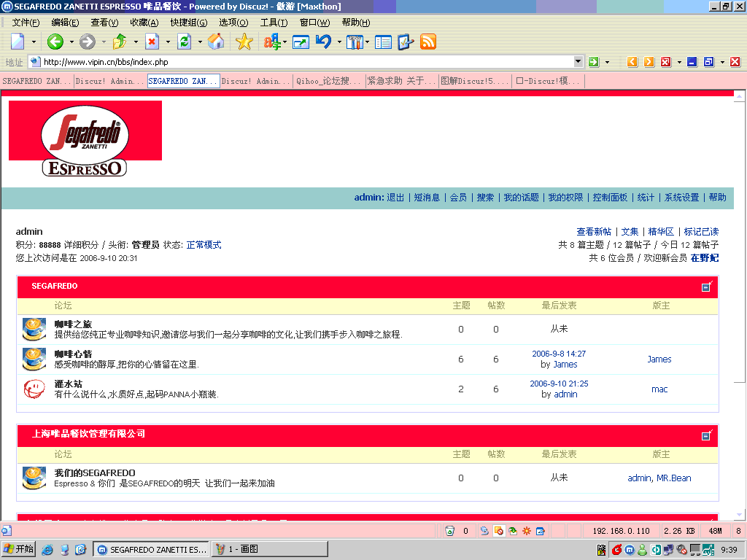The height and width of the screenshot is (560, 747).
Task: Open the Go button dropdown arrow
Action: point(607,62)
